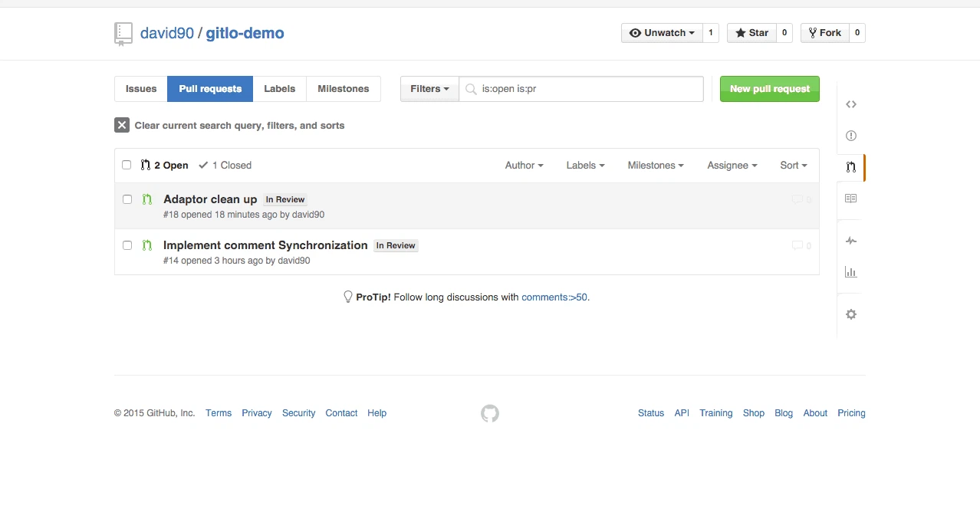Image resolution: width=980 pixels, height=522 pixels.
Task: Open the Blog footer link
Action: coord(784,413)
